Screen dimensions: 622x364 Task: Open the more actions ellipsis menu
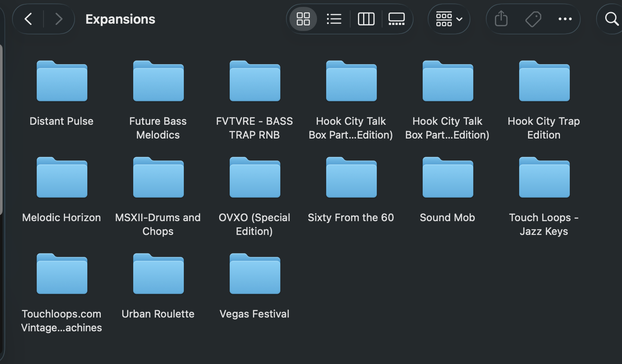[565, 19]
